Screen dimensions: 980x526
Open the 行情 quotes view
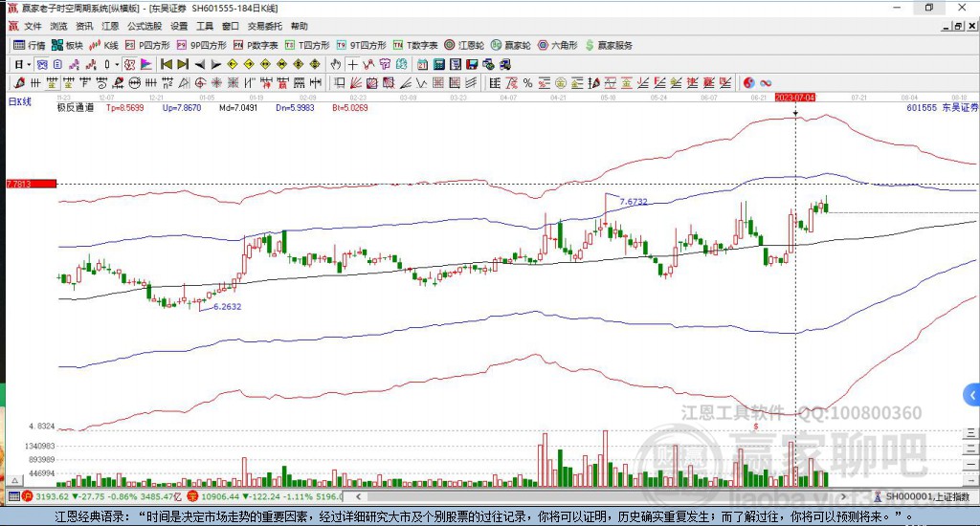tap(30, 45)
